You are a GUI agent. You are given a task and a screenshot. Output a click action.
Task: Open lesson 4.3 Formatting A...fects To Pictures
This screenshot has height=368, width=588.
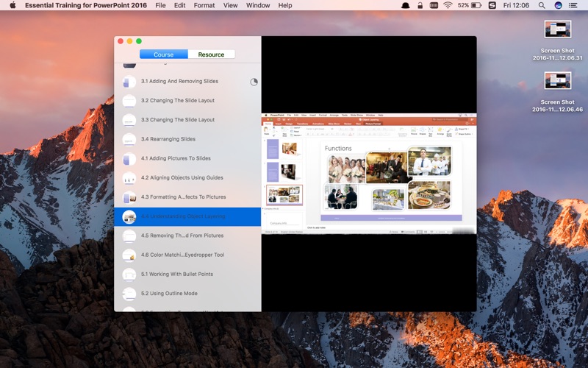pyautogui.click(x=187, y=197)
